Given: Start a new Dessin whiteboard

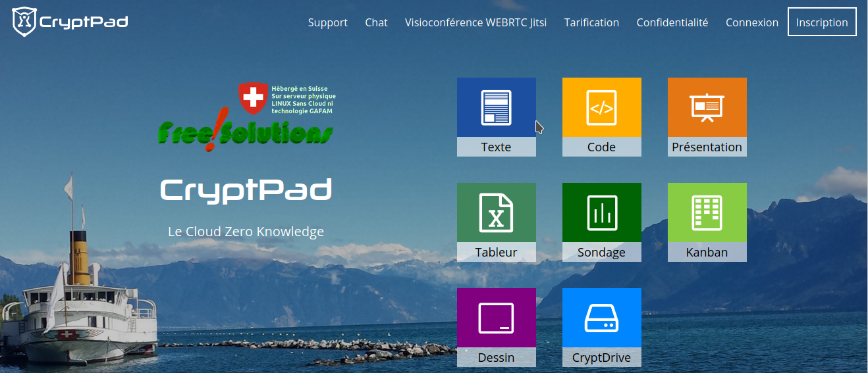Looking at the screenshot, I should pyautogui.click(x=496, y=327).
